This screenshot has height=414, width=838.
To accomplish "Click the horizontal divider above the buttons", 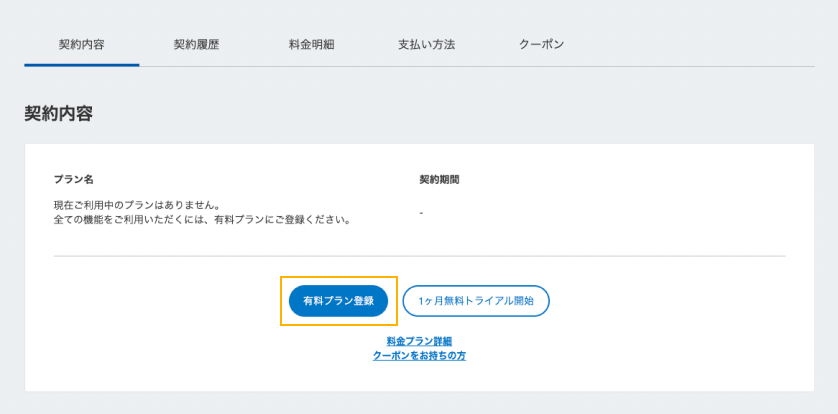I will [600, 256].
